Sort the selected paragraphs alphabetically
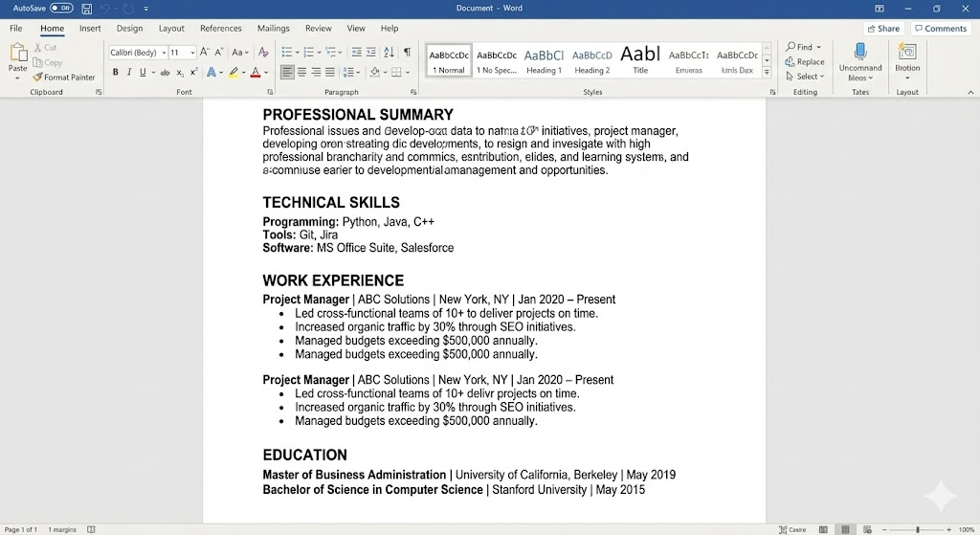 click(389, 53)
